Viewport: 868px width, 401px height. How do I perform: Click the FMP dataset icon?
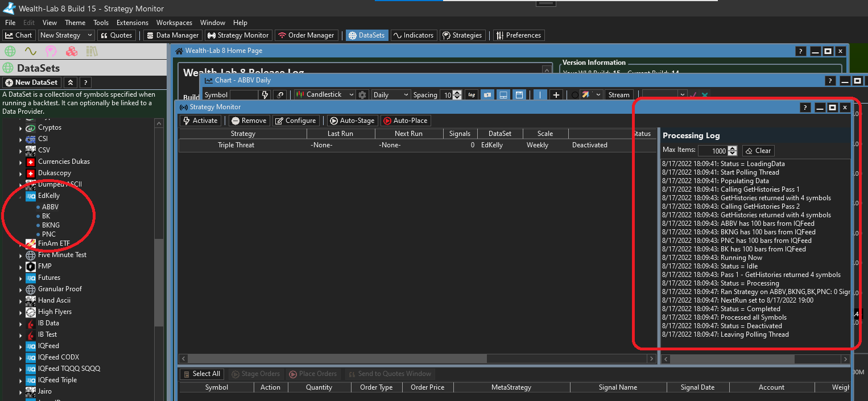(x=31, y=266)
